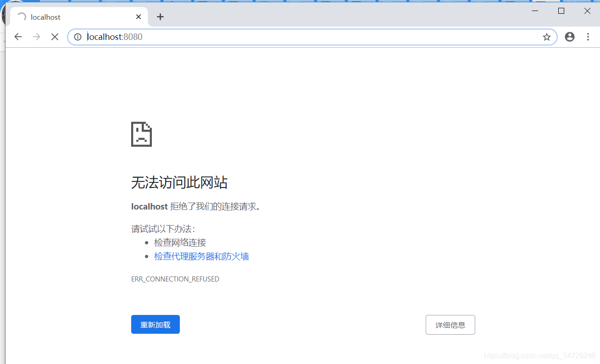The image size is (600, 364).
Task: Click the back navigation arrow
Action: (x=18, y=37)
